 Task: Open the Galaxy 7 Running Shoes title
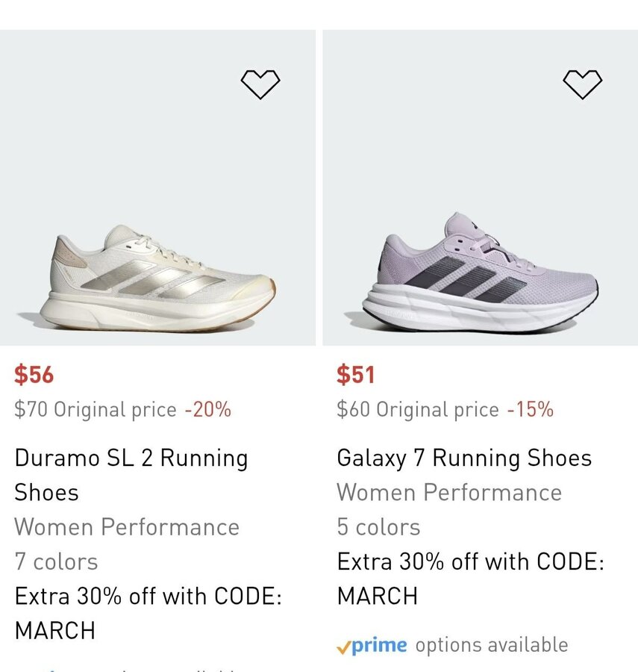464,458
